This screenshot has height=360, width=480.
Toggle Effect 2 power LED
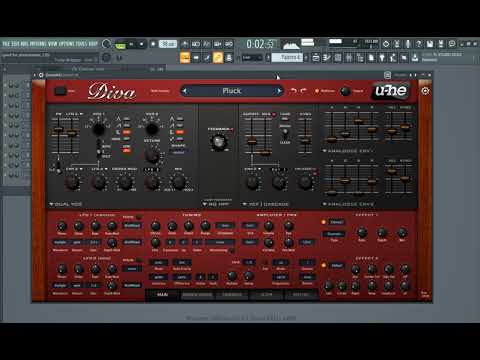[x=323, y=265]
